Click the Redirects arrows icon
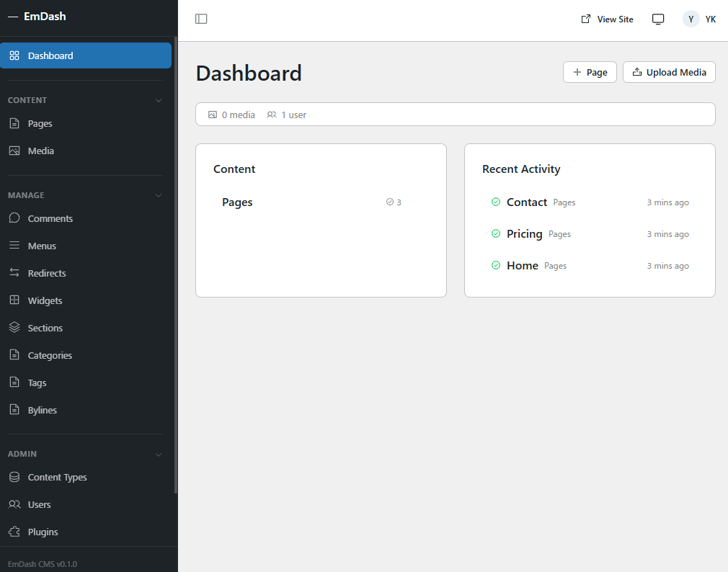Image resolution: width=728 pixels, height=572 pixels. [x=14, y=273]
